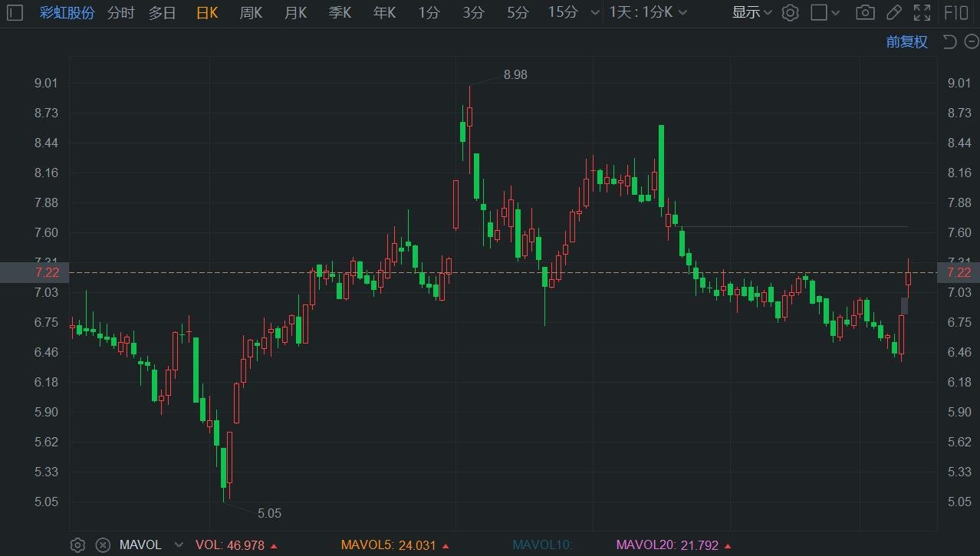Click the 6.75 label on right axis
The height and width of the screenshot is (556, 980).
tap(959, 322)
